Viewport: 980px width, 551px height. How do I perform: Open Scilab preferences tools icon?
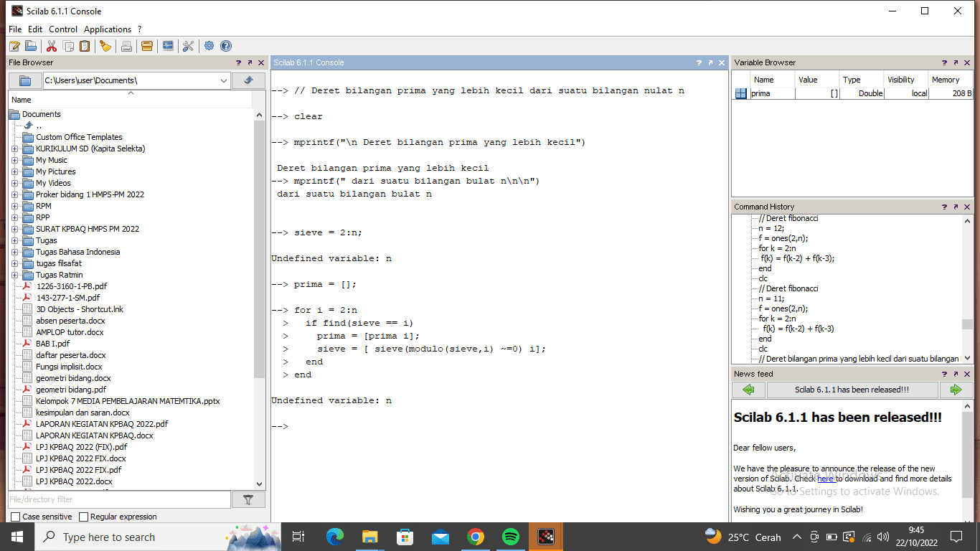pos(188,46)
